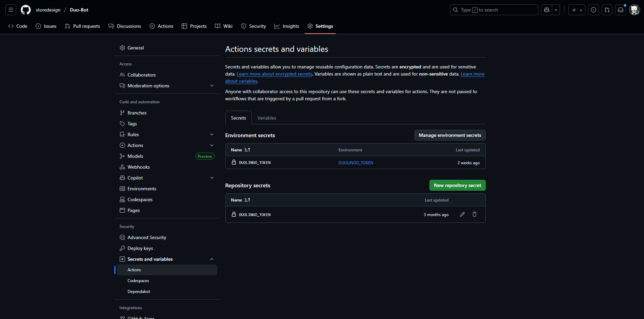
Task: Switch to the Variables sub-tab
Action: click(267, 118)
